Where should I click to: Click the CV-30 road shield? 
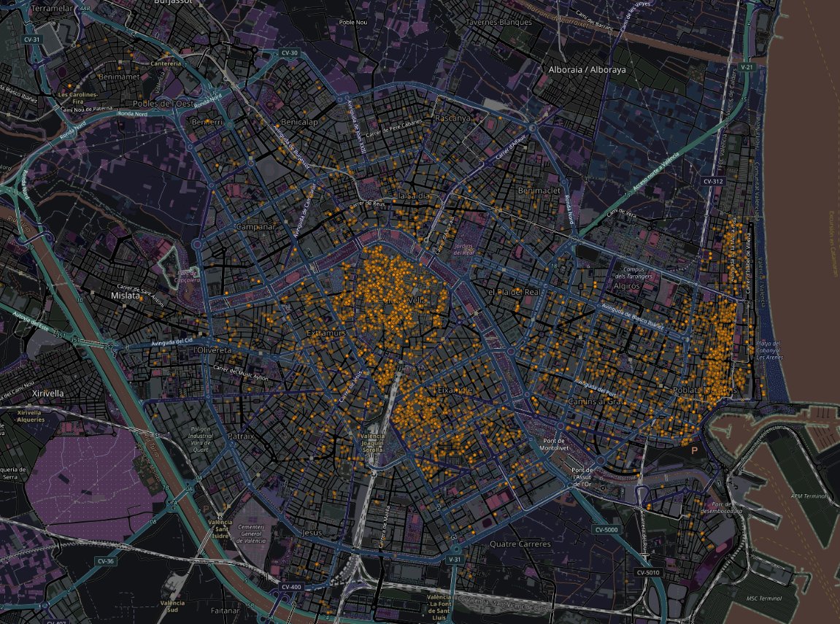point(289,53)
